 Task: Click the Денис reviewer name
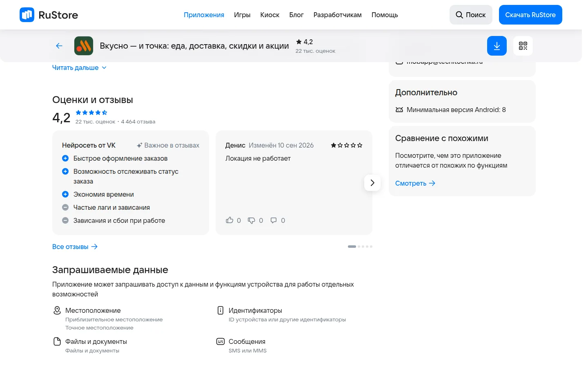tap(235, 145)
